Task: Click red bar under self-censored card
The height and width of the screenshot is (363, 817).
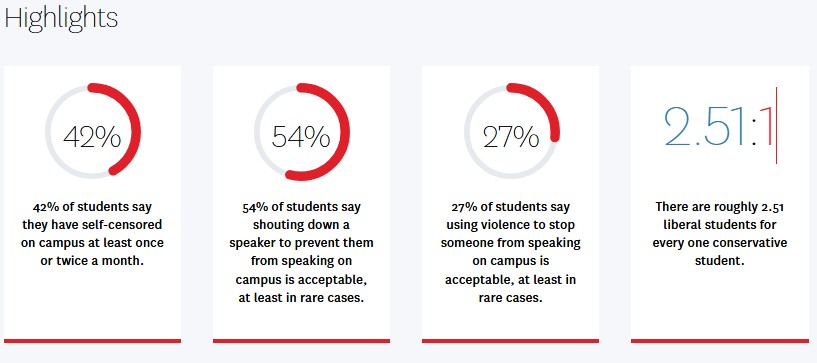Action: tap(92, 341)
